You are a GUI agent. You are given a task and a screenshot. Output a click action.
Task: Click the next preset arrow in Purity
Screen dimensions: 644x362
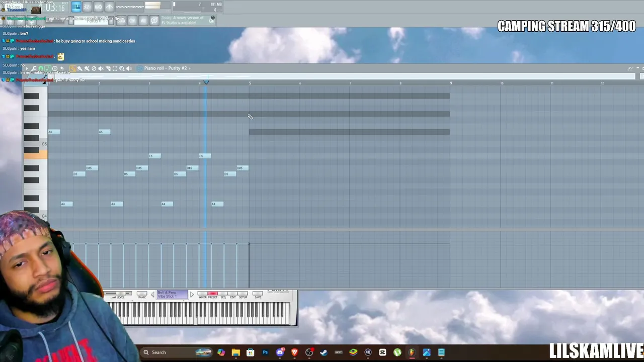pyautogui.click(x=192, y=295)
